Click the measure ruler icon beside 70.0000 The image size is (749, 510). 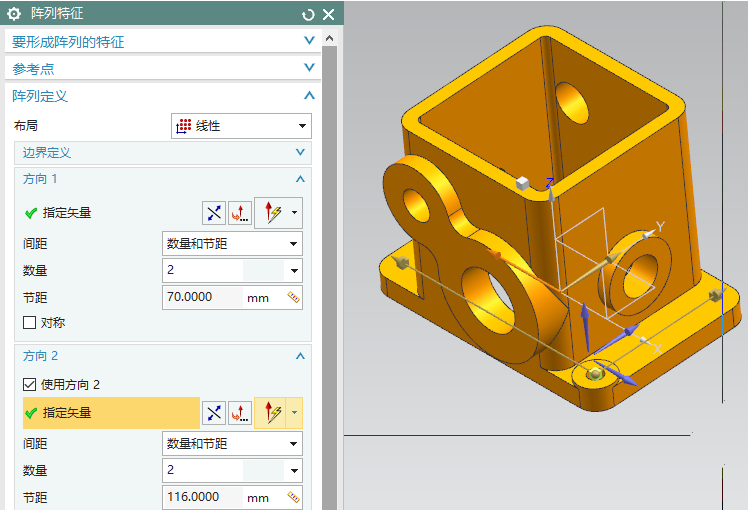click(x=293, y=298)
